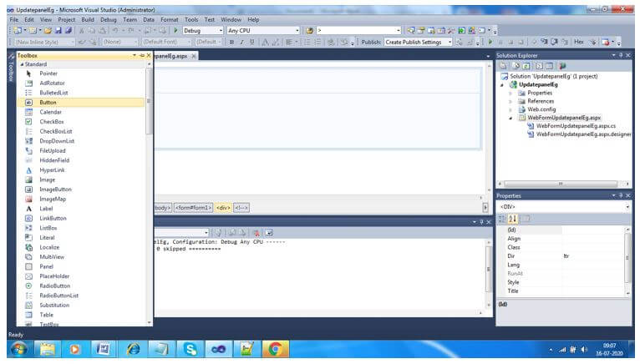Image resolution: width=640 pixels, height=364 pixels.
Task: Select Web.config in Solution Explorer
Action: tap(541, 109)
